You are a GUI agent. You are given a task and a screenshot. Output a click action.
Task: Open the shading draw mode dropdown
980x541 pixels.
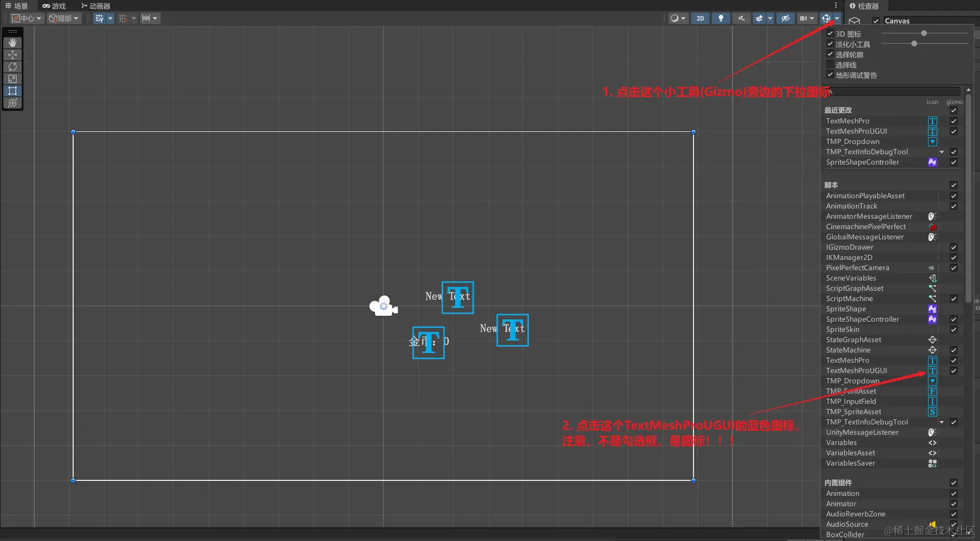pos(678,18)
